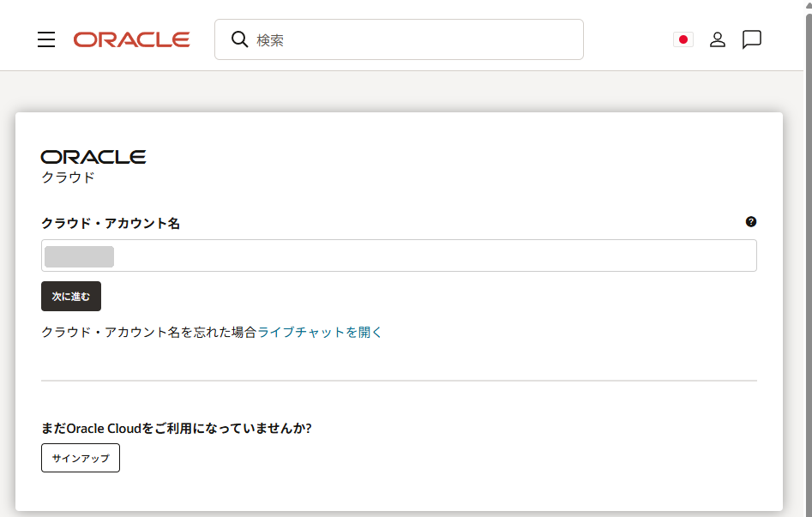Click the クラウド・アカウント名 label text
812x517 pixels.
pos(111,223)
